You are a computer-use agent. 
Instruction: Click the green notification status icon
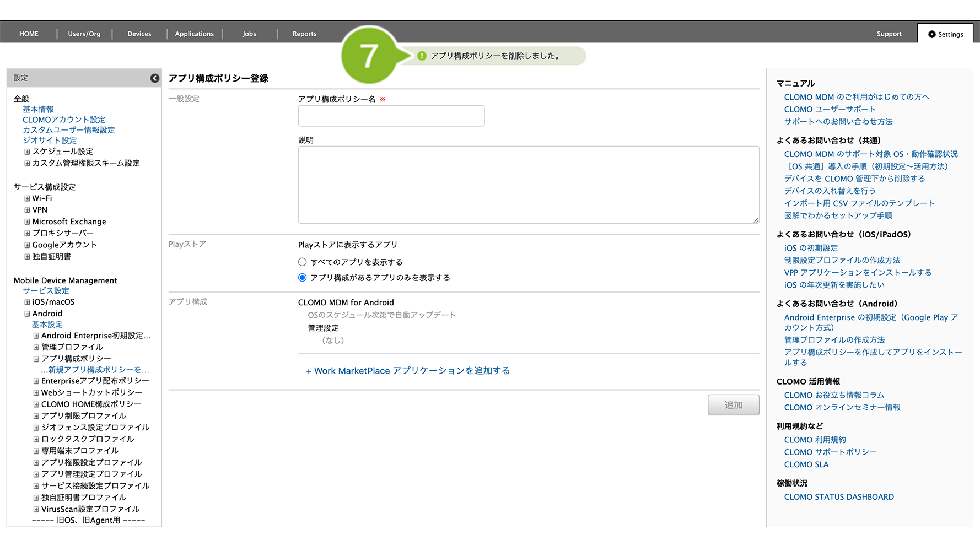(422, 56)
